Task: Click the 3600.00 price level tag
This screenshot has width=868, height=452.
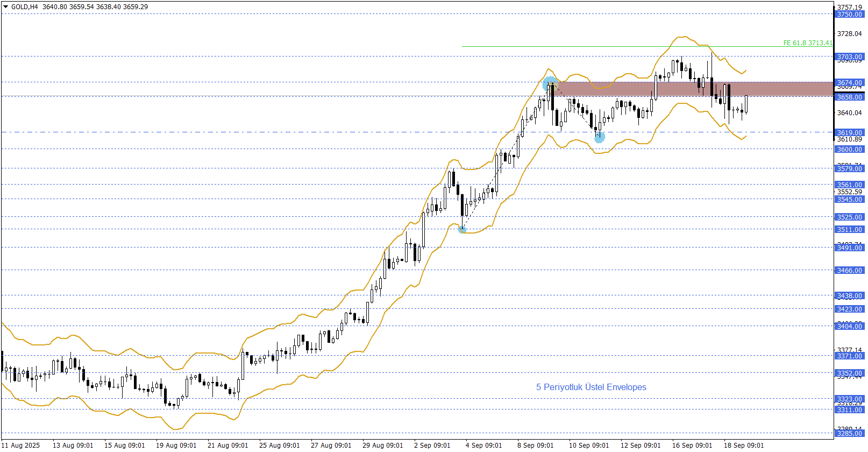Action: click(849, 150)
